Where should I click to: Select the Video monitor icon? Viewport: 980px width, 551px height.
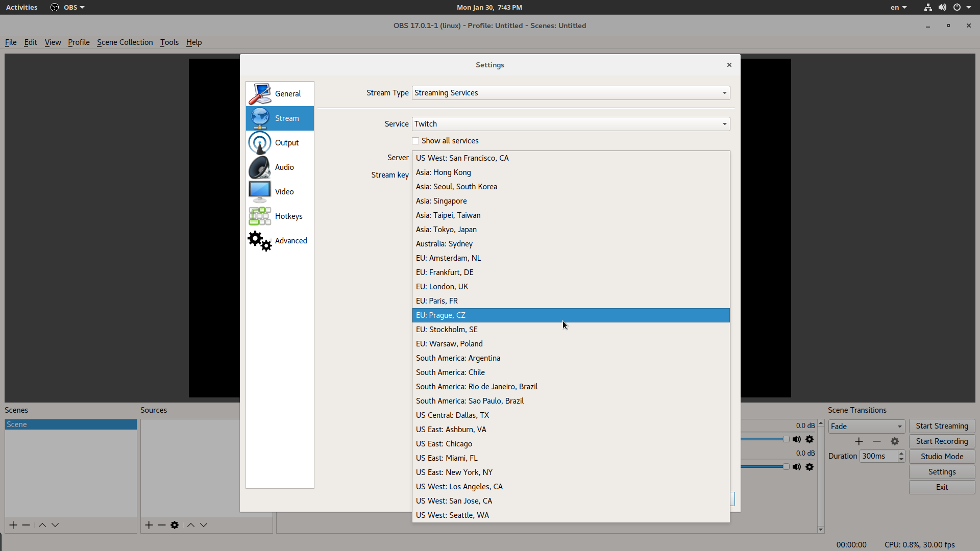pos(260,192)
